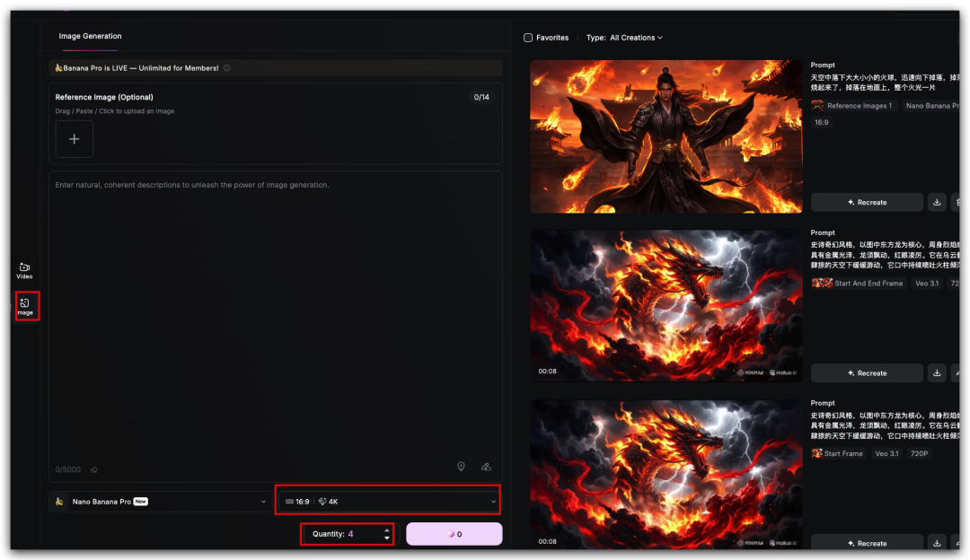Click the Veo 3.1 tag of the middle video
Viewport: 970px width, 560px height.
pyautogui.click(x=927, y=283)
